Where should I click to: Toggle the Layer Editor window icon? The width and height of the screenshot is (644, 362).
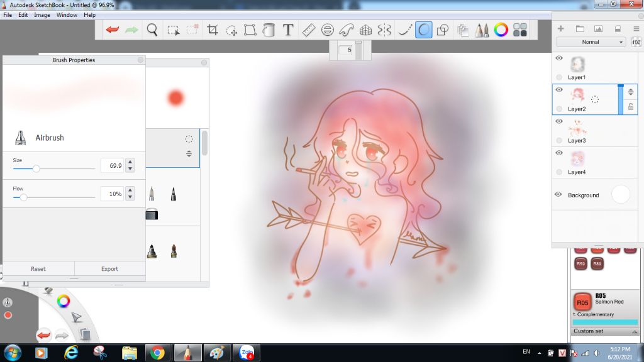463,30
